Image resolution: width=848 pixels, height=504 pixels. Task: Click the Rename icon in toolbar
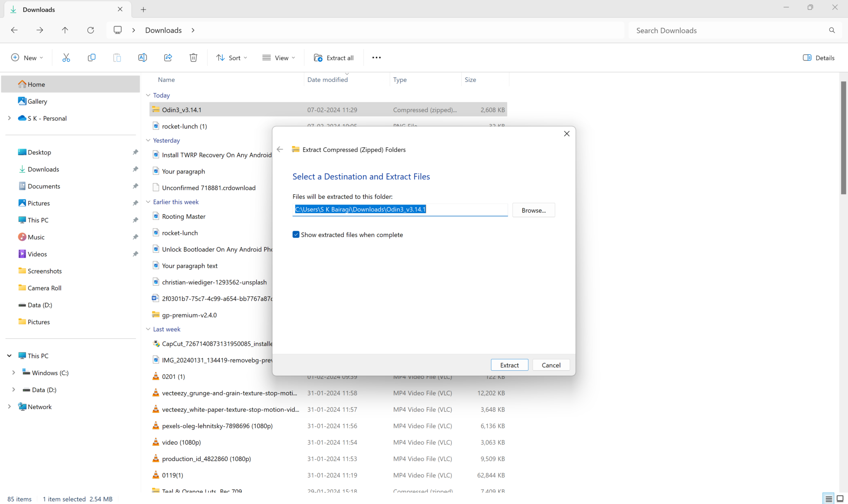click(142, 58)
